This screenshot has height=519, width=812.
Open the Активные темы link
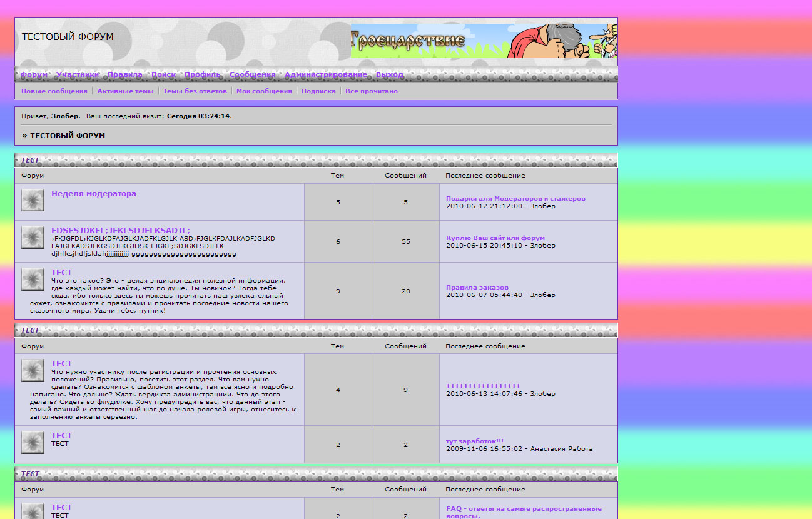[125, 91]
